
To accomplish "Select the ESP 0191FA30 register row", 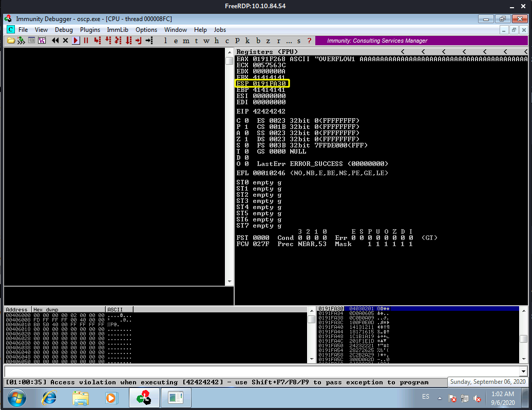I will point(261,84).
